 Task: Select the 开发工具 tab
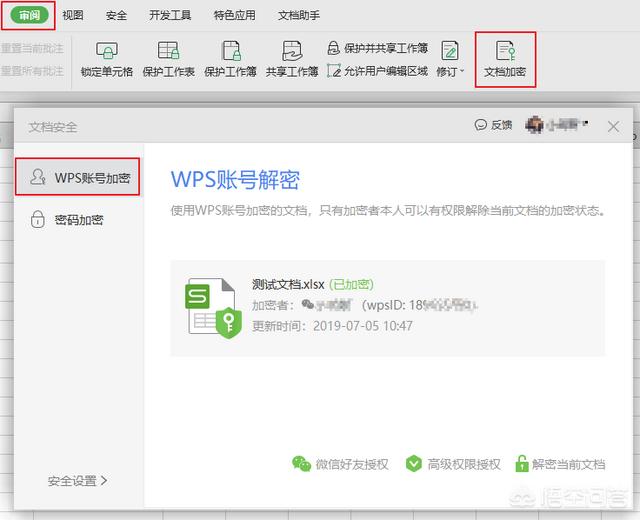click(170, 15)
